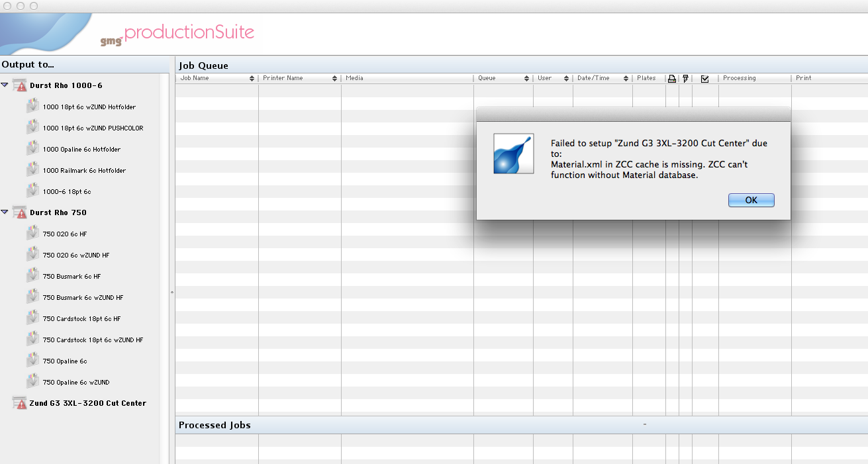Click the Print column header
Image resolution: width=868 pixels, height=464 pixels.
click(830, 78)
